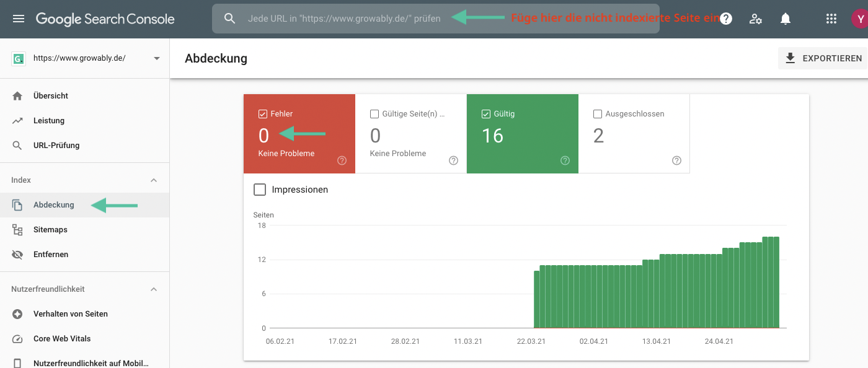
Task: Click the Abdeckung page heading
Action: click(x=216, y=58)
